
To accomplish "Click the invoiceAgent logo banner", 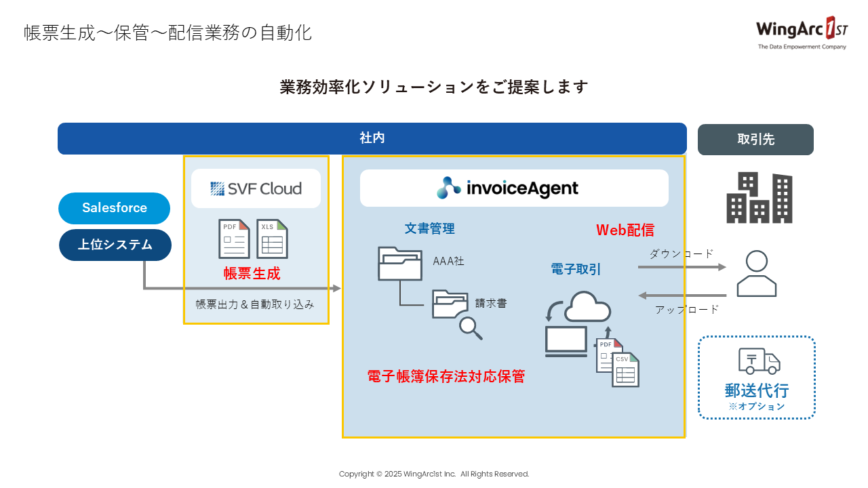I will (x=514, y=188).
